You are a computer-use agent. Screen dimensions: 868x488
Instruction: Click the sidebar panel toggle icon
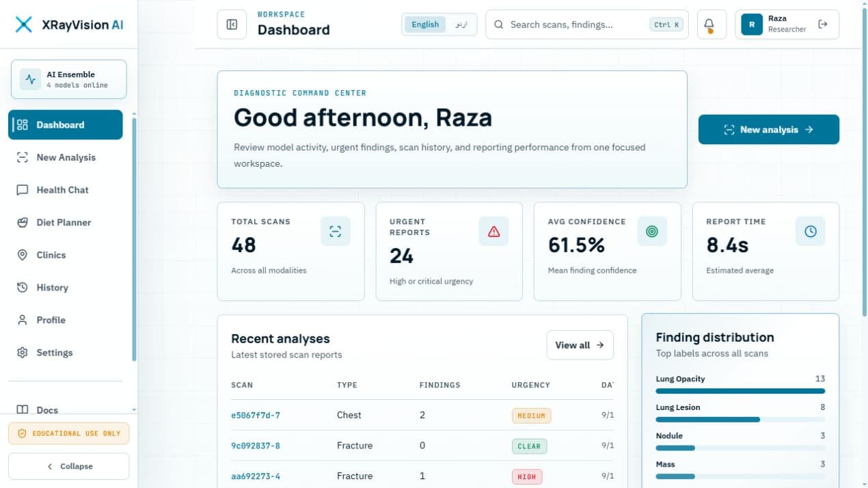(232, 25)
